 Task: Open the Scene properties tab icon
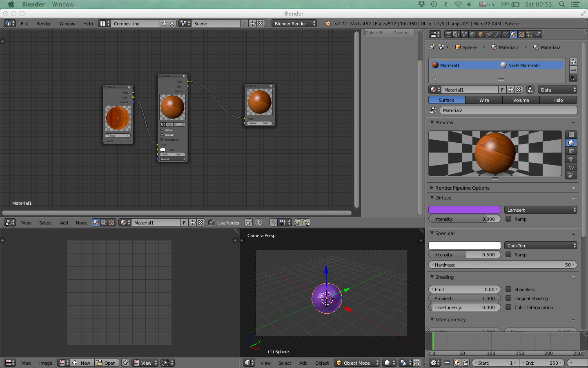pos(465,34)
